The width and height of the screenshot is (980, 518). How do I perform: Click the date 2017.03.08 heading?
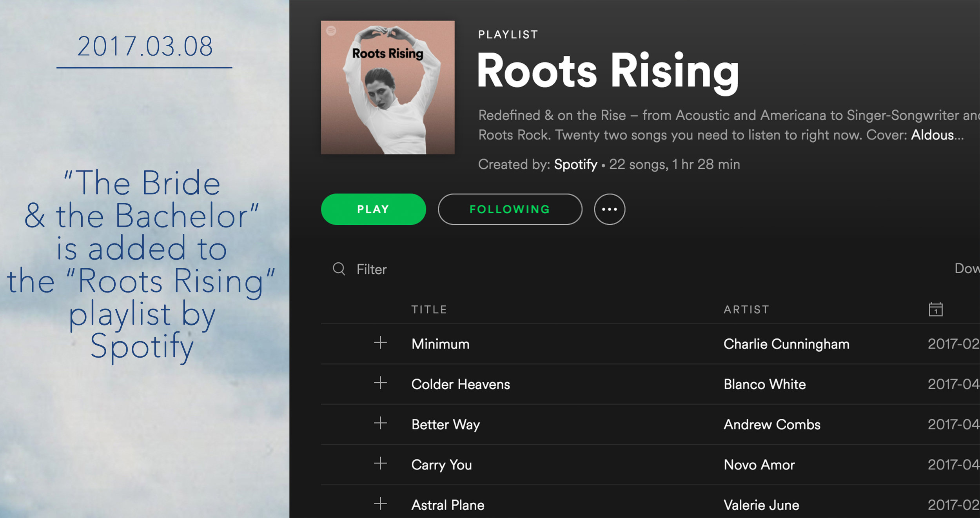click(x=145, y=46)
